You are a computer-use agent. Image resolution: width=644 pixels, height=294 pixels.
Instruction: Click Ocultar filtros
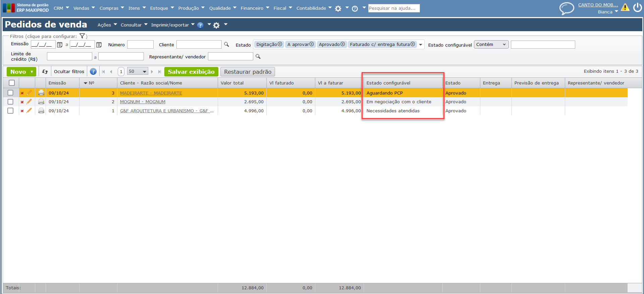click(x=69, y=71)
